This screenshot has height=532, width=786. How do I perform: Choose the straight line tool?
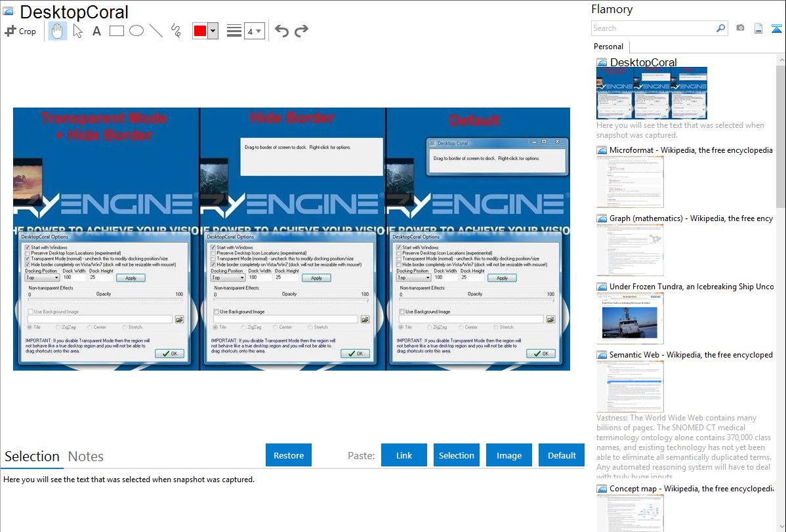pos(156,31)
